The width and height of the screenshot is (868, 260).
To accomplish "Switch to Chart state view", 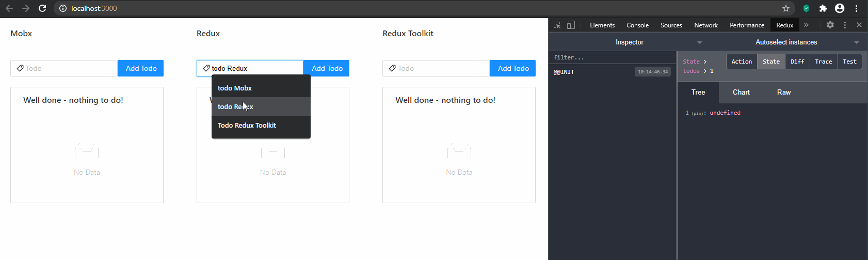I will point(741,93).
